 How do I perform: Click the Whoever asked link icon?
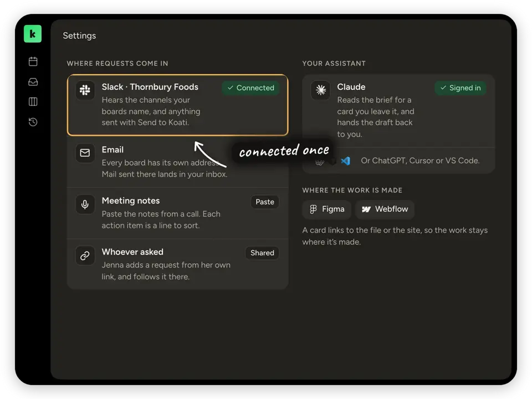[85, 255]
